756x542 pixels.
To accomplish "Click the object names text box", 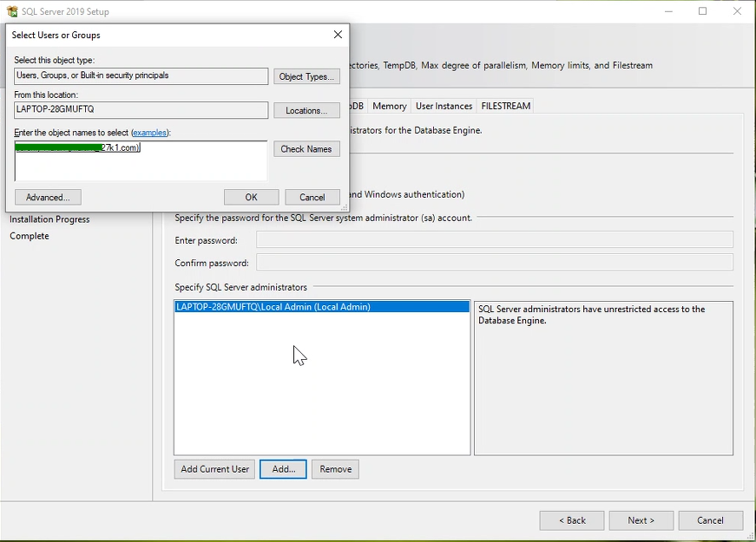I will pyautogui.click(x=141, y=161).
